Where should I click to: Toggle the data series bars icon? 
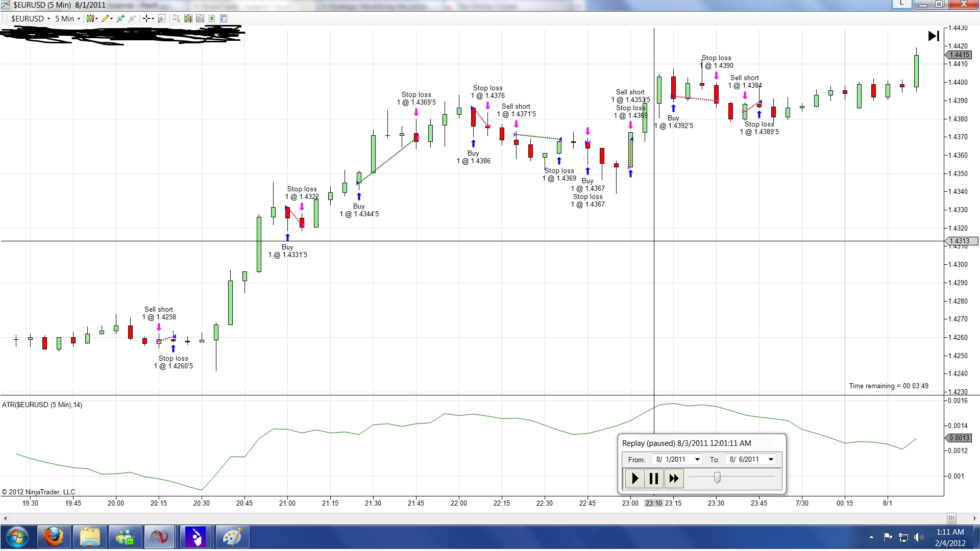coord(188,18)
